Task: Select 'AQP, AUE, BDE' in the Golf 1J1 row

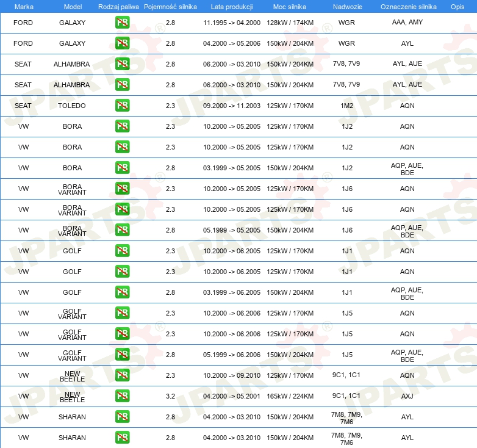Action: (x=407, y=294)
